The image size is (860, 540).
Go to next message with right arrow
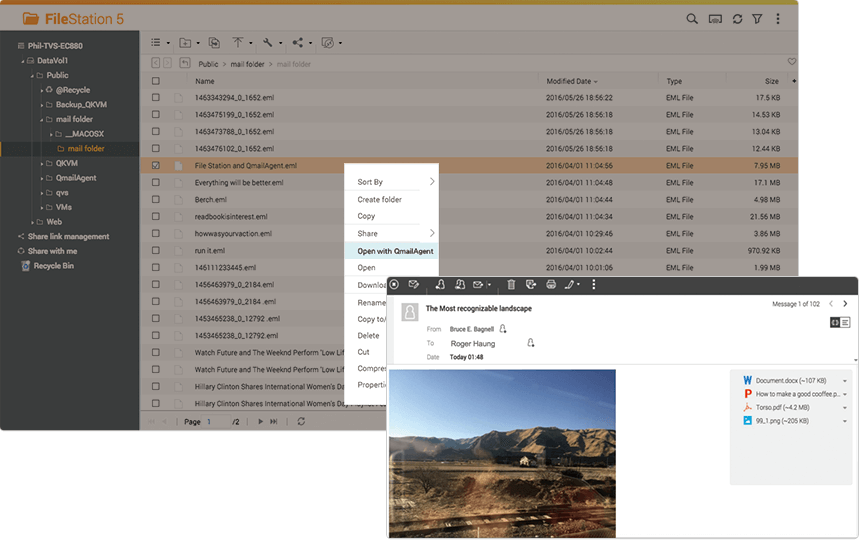point(845,304)
